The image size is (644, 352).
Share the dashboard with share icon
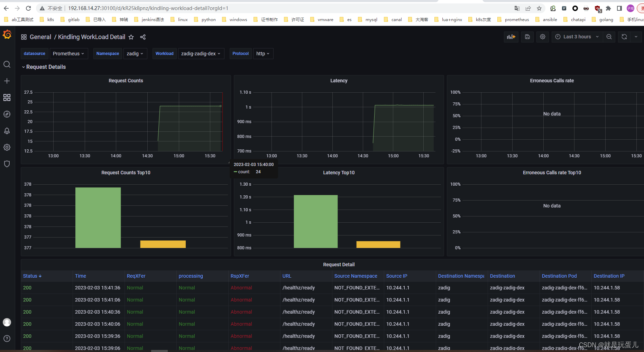pos(143,37)
